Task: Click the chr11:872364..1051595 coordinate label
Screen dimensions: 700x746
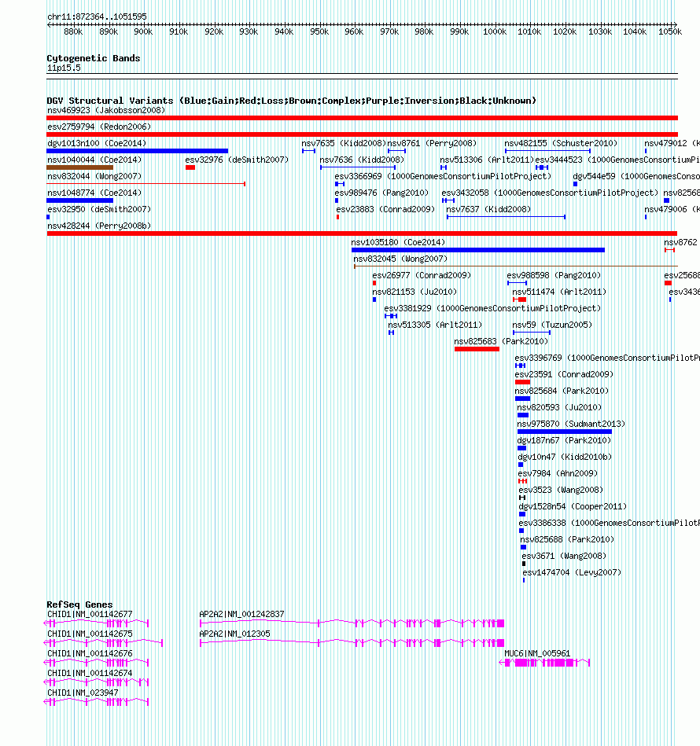Action: pos(97,17)
